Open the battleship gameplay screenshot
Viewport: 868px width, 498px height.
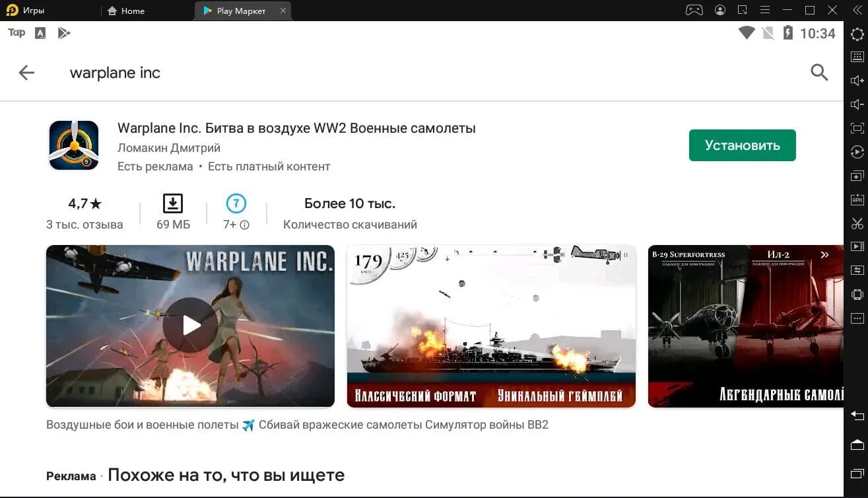pyautogui.click(x=491, y=326)
